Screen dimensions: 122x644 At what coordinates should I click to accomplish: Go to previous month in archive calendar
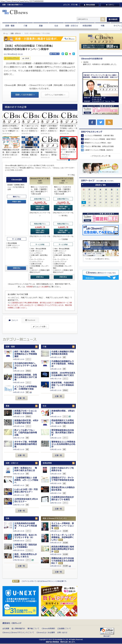(83, 185)
